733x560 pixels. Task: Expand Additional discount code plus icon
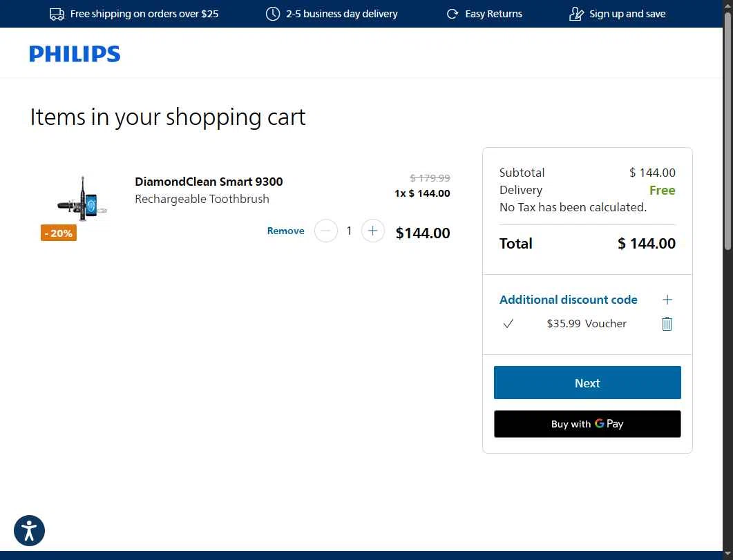click(667, 300)
